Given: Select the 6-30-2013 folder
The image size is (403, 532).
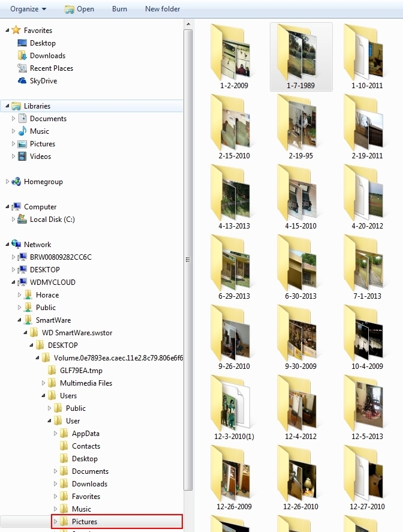Looking at the screenshot, I should (x=301, y=267).
